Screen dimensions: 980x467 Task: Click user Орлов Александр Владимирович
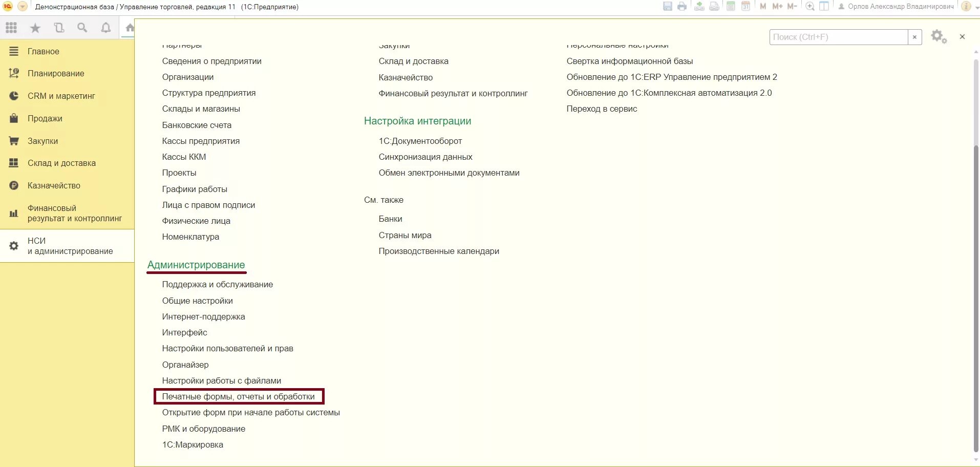pos(897,6)
